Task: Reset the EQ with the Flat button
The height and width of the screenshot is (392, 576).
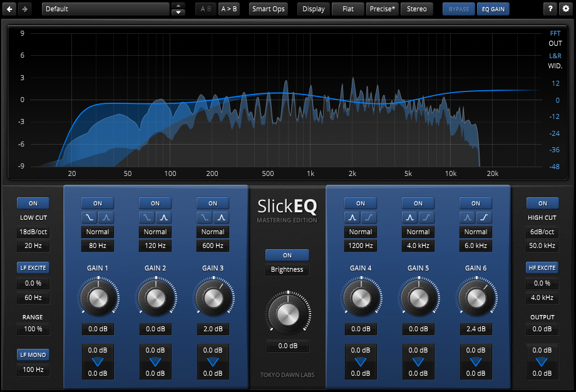Action: coord(347,9)
